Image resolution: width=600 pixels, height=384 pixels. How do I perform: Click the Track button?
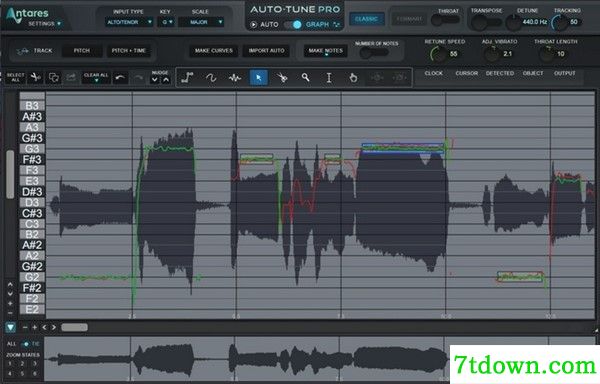pos(34,50)
